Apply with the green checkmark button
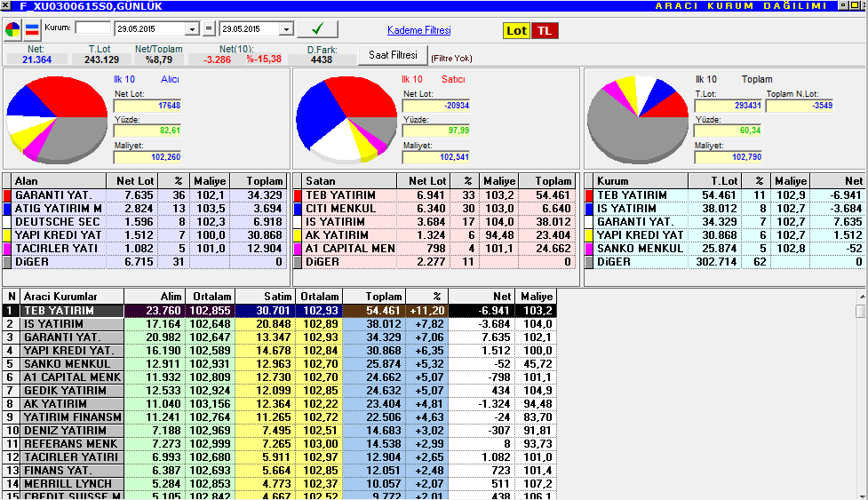Image resolution: width=868 pixels, height=500 pixels. tap(317, 28)
